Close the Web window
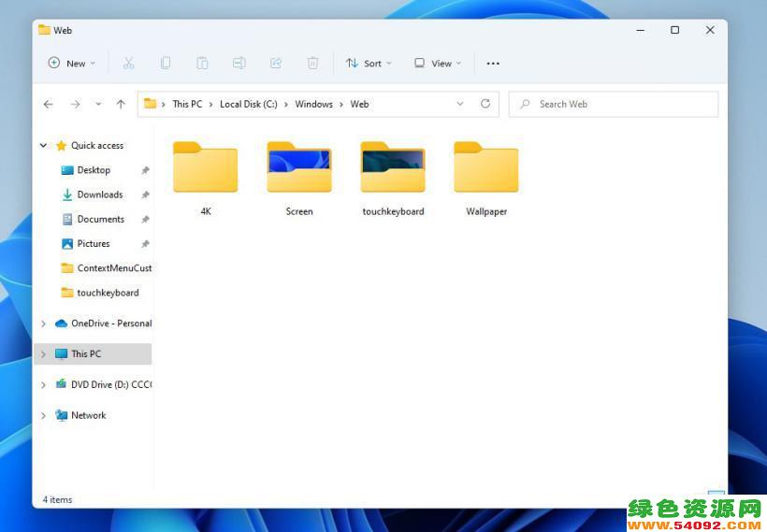This screenshot has height=532, width=767. [x=710, y=30]
